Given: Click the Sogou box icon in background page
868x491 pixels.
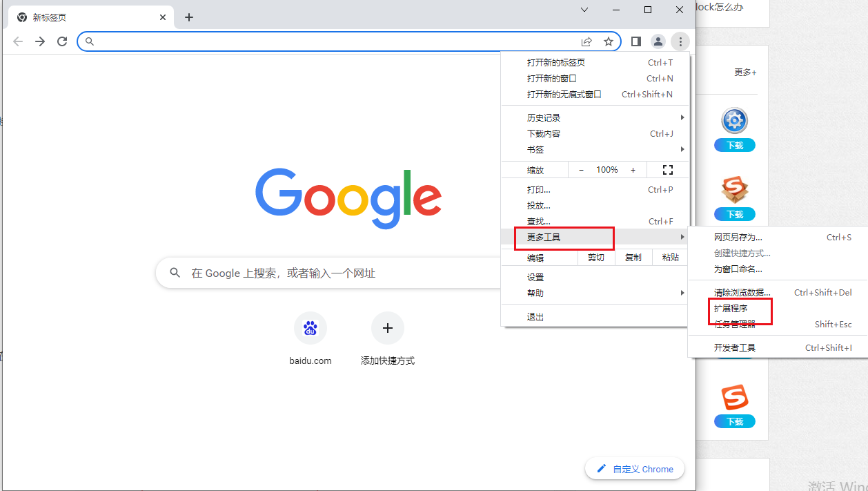Looking at the screenshot, I should [x=735, y=190].
